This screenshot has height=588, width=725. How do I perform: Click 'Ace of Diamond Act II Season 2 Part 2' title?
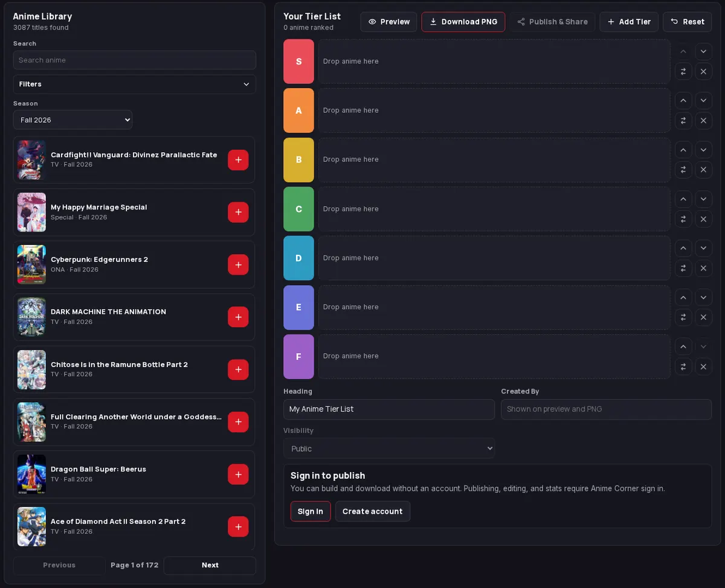point(118,522)
